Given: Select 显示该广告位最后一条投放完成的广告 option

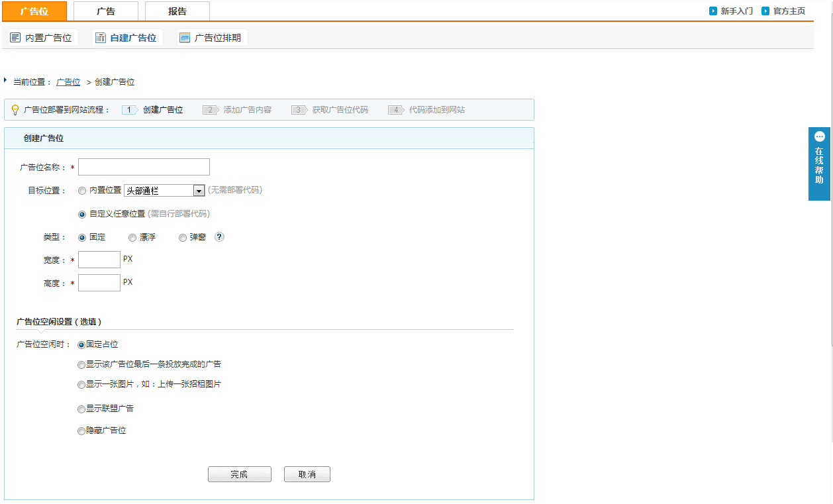Looking at the screenshot, I should click(81, 365).
